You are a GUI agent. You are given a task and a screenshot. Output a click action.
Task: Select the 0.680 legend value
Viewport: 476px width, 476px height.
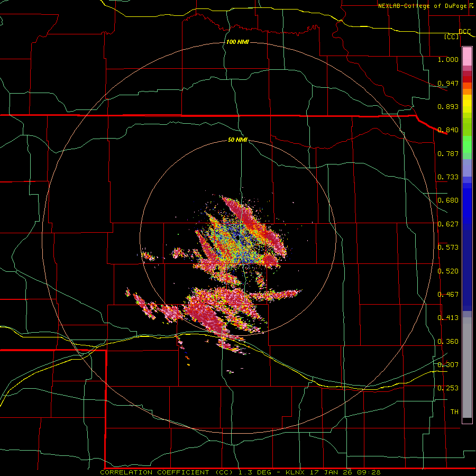click(448, 200)
